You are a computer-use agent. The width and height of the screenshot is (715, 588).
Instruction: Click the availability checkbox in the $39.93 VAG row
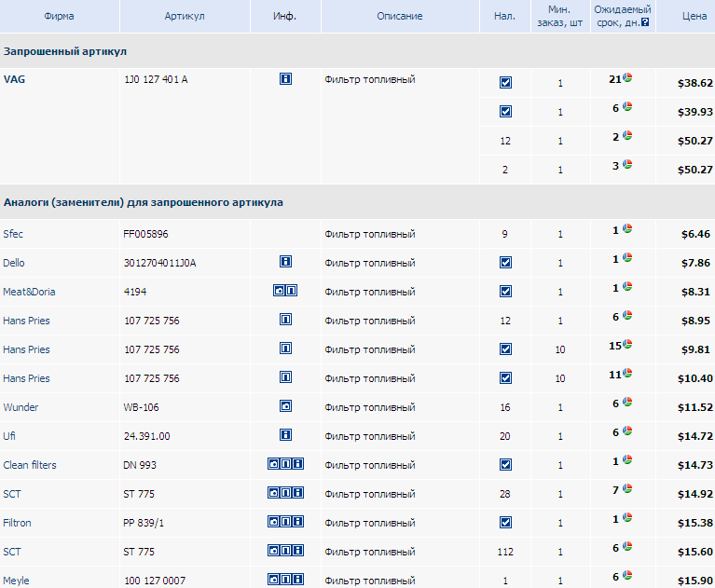click(x=505, y=111)
